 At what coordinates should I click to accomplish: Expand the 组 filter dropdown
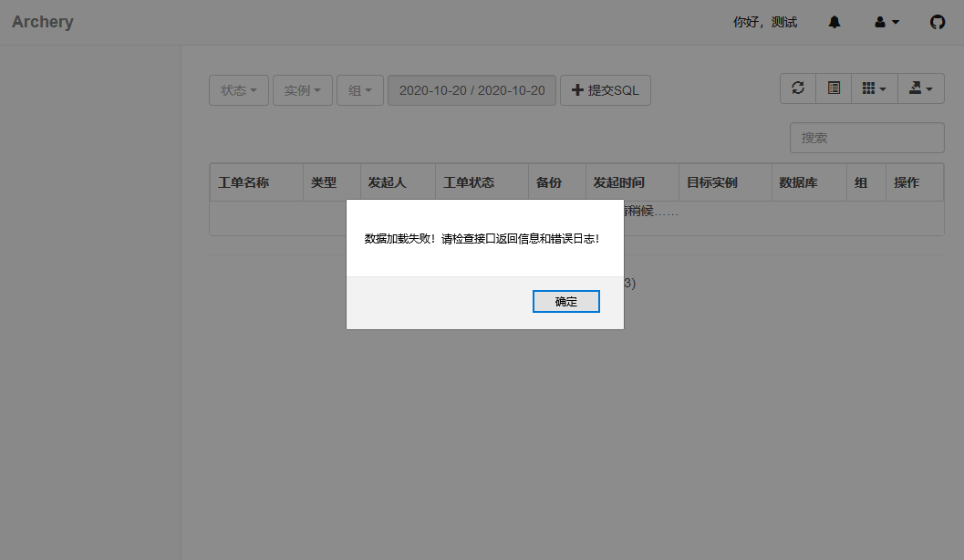tap(359, 89)
